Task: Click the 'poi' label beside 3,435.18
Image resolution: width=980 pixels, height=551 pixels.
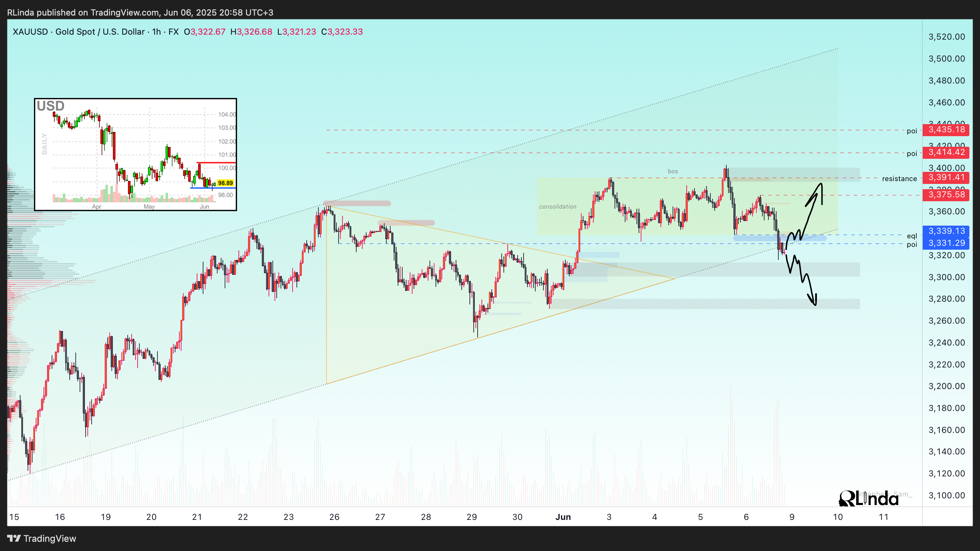Action: coord(912,131)
